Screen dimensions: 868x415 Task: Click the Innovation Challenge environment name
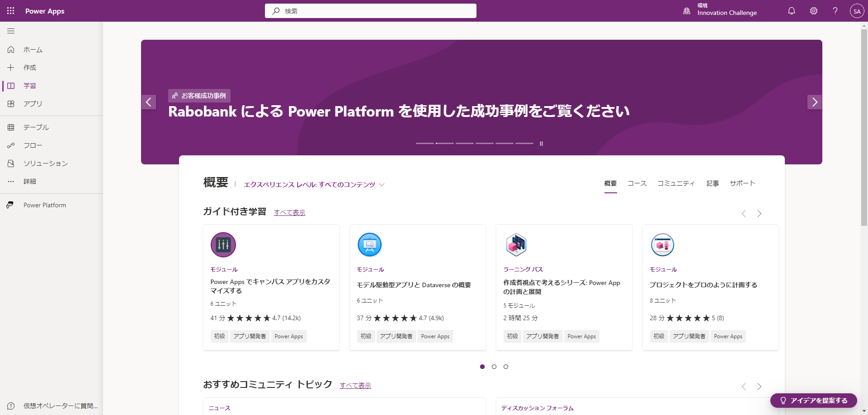coord(727,13)
